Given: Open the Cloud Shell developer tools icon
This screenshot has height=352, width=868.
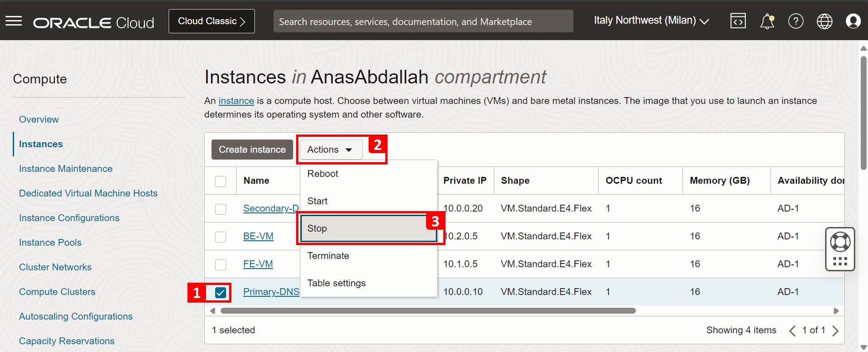Looking at the screenshot, I should 738,21.
